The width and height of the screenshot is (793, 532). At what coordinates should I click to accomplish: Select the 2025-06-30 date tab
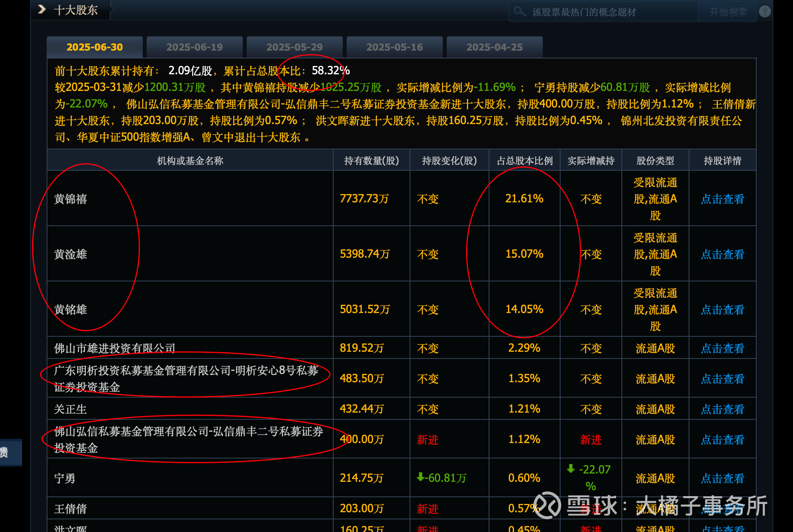click(x=94, y=47)
